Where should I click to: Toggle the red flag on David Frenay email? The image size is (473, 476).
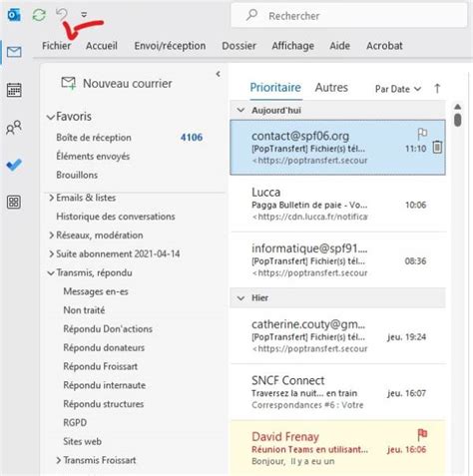click(x=422, y=434)
